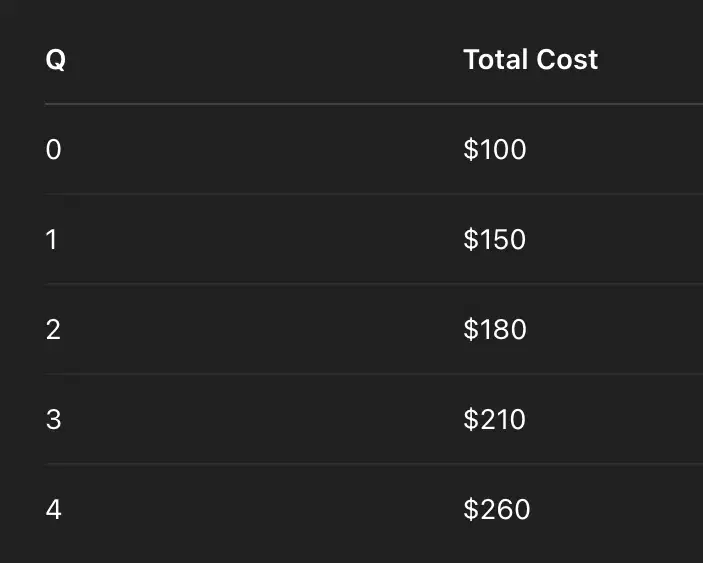Click the word Cost in the header

567,59
